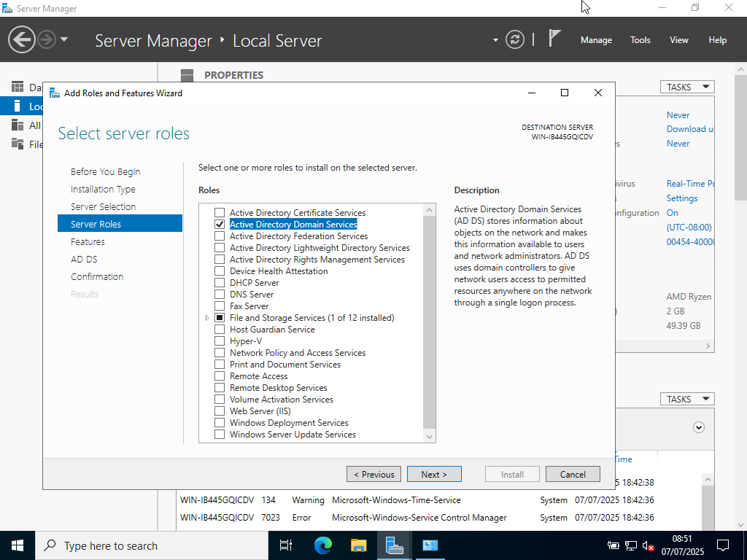747x560 pixels.
Task: Click the roles list scrollbar down arrow
Action: [429, 436]
